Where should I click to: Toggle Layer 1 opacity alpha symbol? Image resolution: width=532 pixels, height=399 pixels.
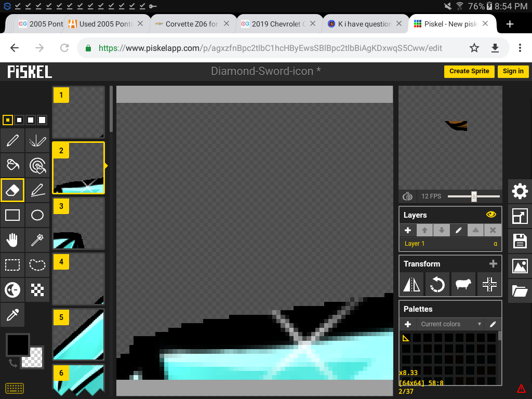tap(495, 244)
